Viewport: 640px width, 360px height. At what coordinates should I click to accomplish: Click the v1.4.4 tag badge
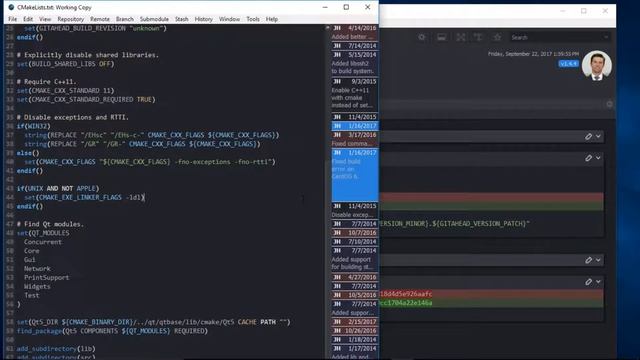pyautogui.click(x=569, y=64)
